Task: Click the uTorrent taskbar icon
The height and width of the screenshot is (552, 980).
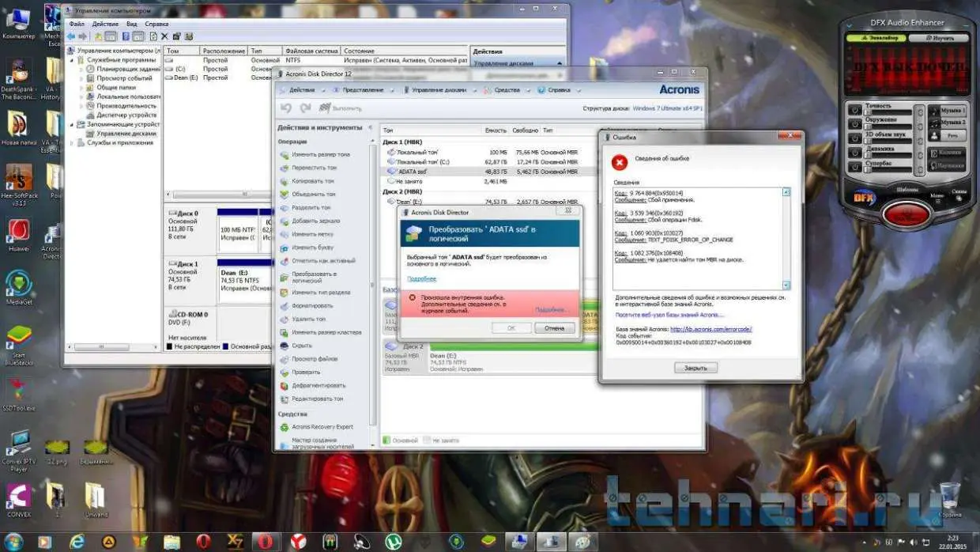Action: point(392,542)
